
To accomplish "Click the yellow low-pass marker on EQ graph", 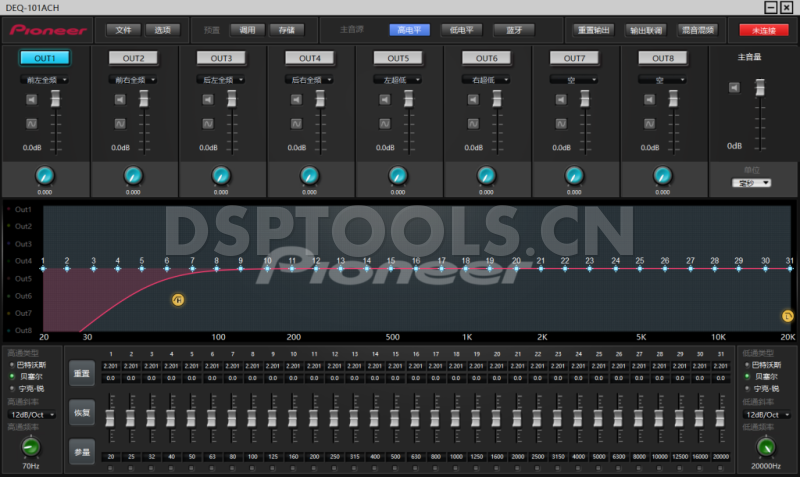I will [787, 316].
